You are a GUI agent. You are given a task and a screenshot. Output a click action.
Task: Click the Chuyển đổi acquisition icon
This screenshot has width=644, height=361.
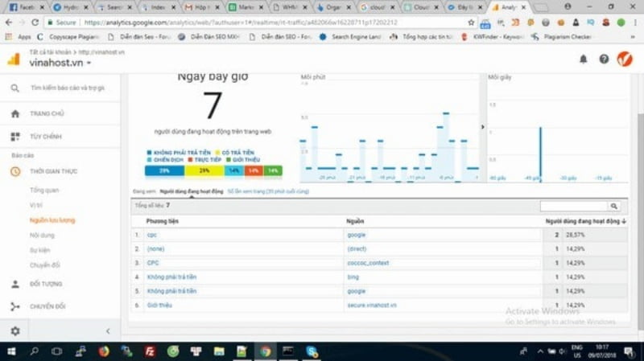14,306
